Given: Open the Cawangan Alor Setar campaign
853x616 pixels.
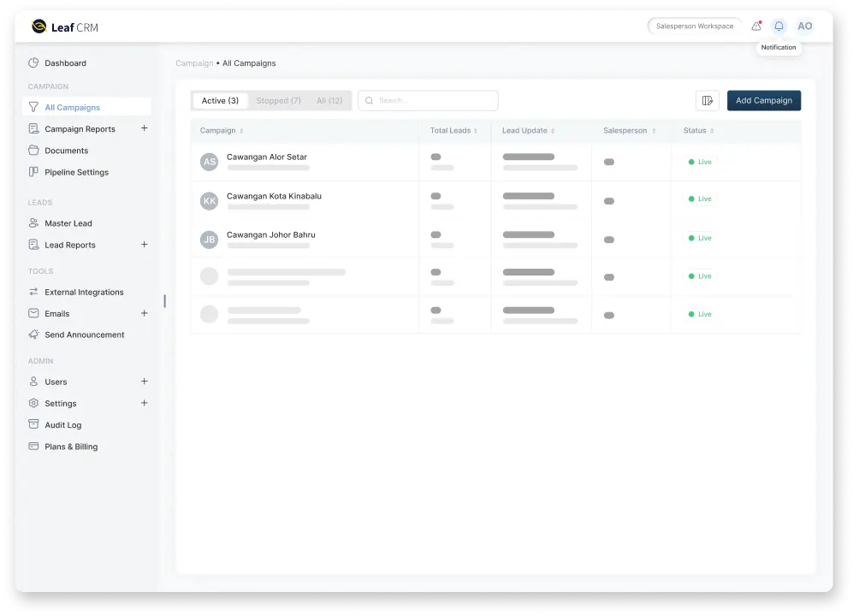Looking at the screenshot, I should (x=266, y=157).
